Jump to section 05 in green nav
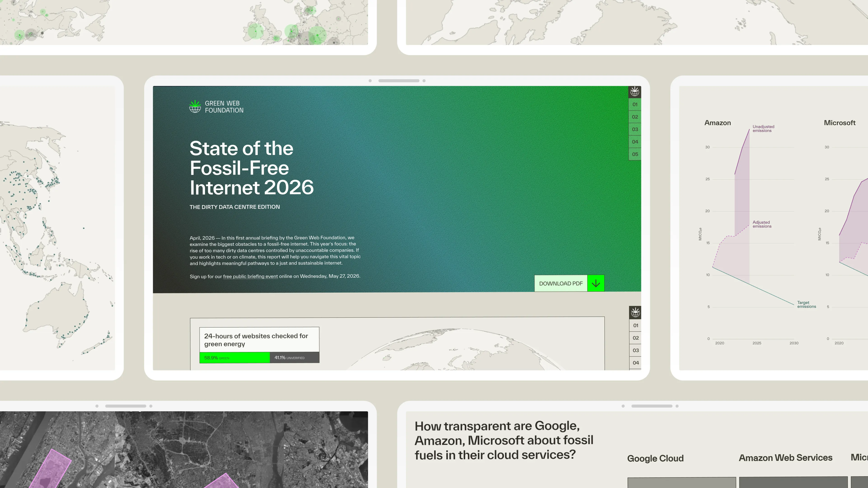 (635, 154)
